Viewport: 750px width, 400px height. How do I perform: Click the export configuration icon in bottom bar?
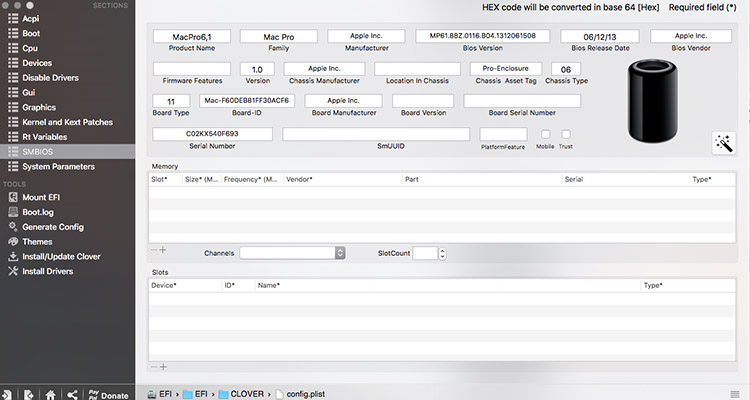28,395
